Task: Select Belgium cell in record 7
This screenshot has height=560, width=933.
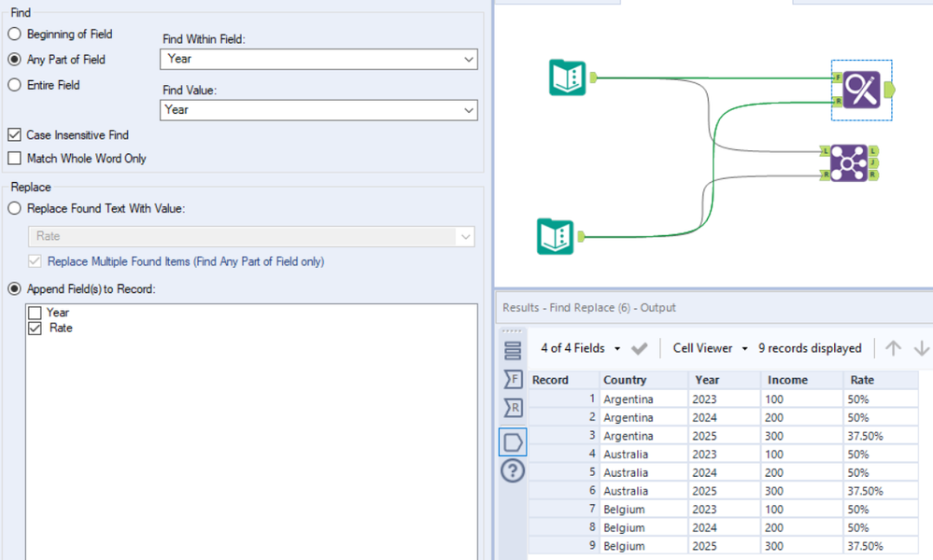Action: coord(643,510)
